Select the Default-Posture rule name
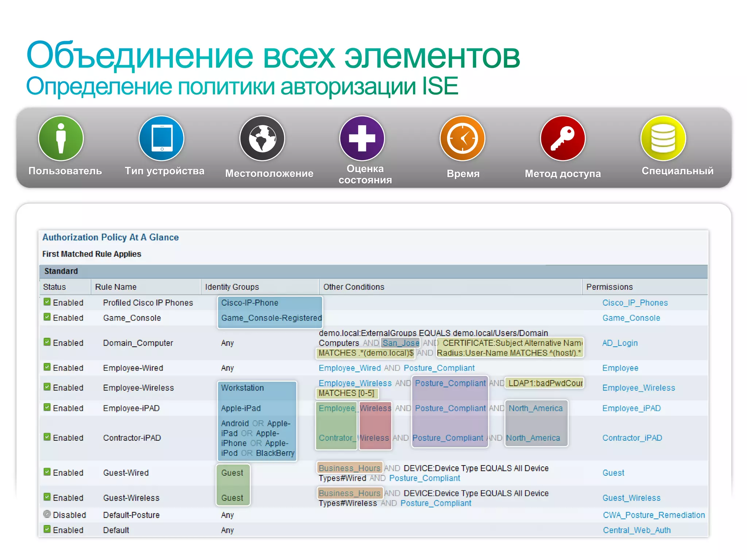 coord(131,515)
